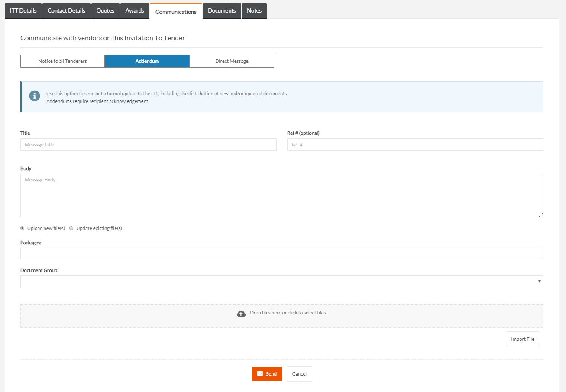The height and width of the screenshot is (392, 566).
Task: Choose Notice to all Tenderers option
Action: point(63,61)
